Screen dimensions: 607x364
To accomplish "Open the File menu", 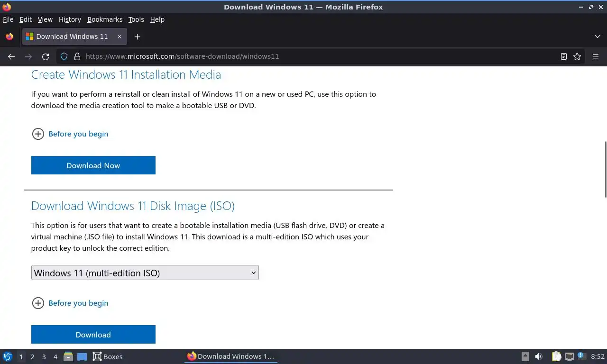I will [x=8, y=19].
